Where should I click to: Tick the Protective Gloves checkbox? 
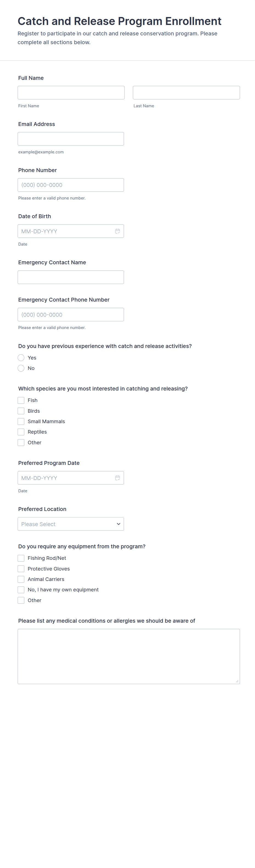[x=21, y=569]
